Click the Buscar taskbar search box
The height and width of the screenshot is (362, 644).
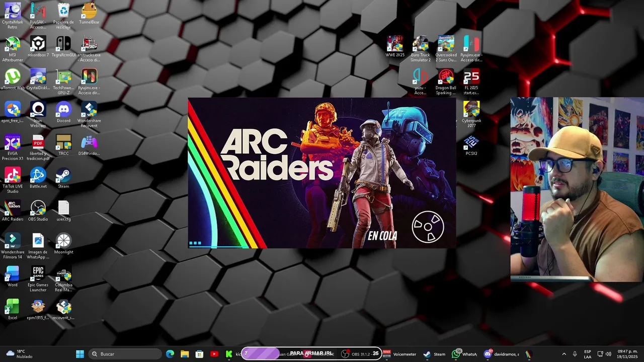(125, 354)
